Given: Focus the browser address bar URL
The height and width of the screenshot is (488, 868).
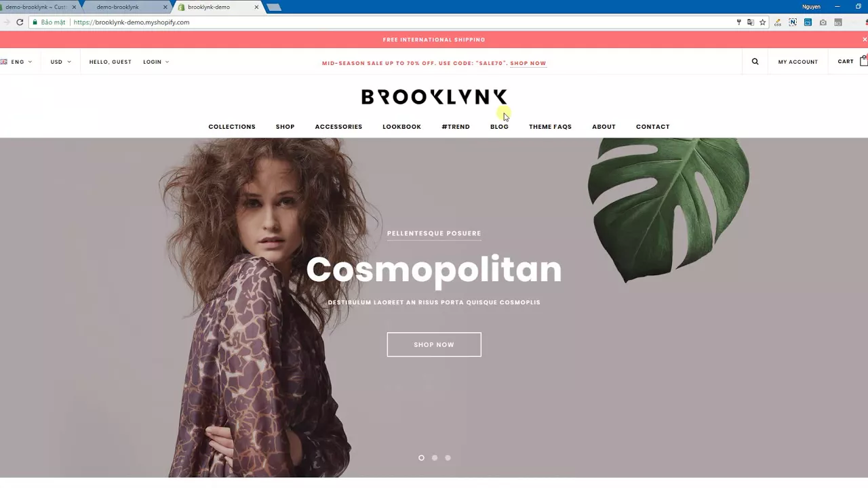Looking at the screenshot, I should (x=132, y=22).
